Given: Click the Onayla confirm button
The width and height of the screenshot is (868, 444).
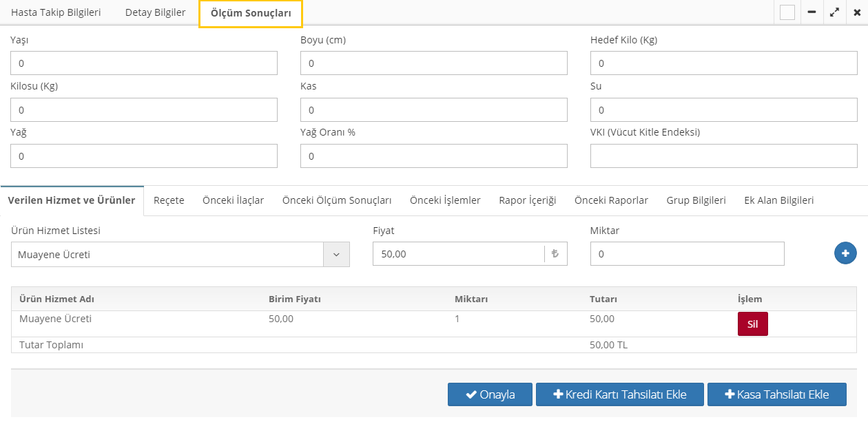Looking at the screenshot, I should point(490,394).
